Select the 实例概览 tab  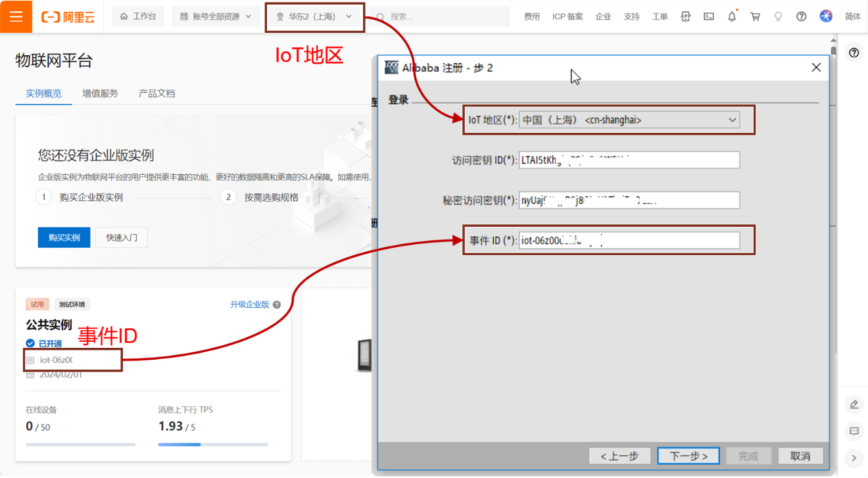click(44, 93)
